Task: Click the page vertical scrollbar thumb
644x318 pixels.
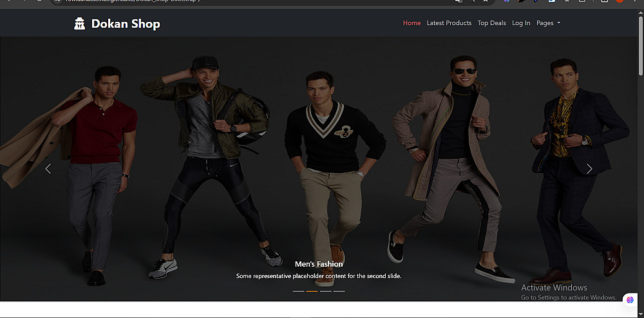Action: (641, 45)
